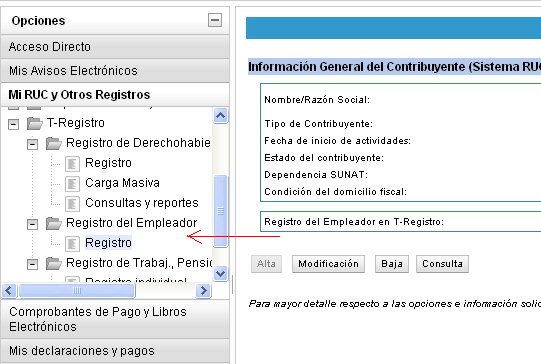The height and width of the screenshot is (364, 541).
Task: Click the Registro de Derechohabientes folder icon
Action: point(53,143)
